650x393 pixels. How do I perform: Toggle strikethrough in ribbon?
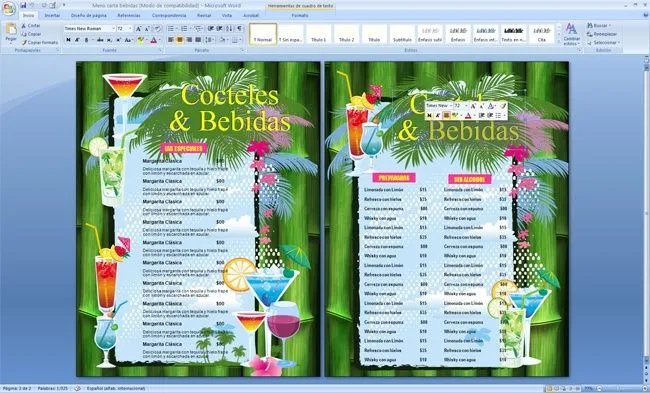click(x=100, y=40)
